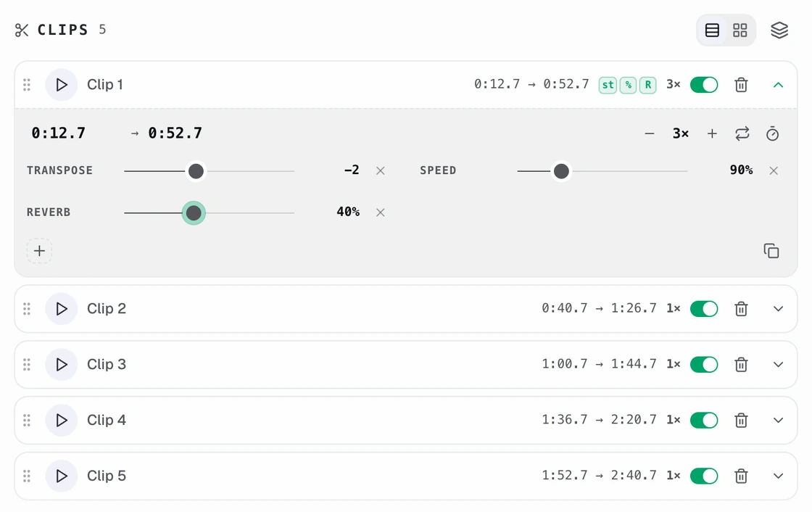Click the 0:52.7 end time field
This screenshot has width=812, height=512.
tap(175, 133)
